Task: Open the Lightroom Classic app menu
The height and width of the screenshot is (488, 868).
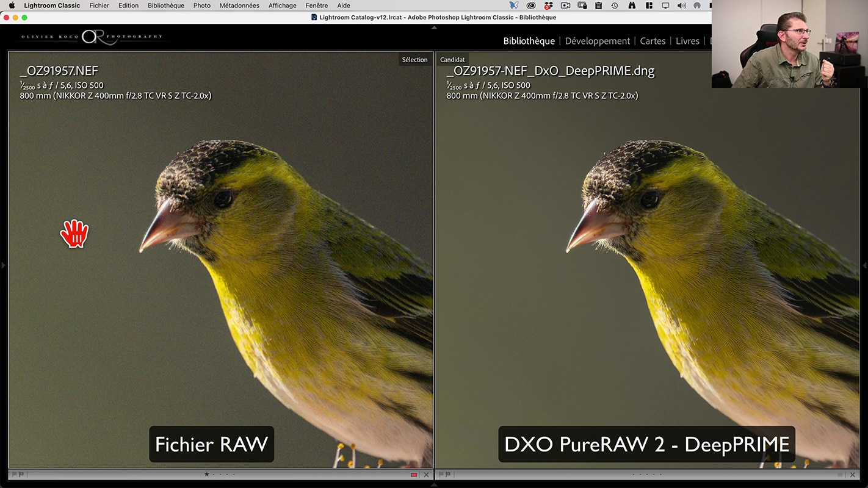Action: (52, 5)
